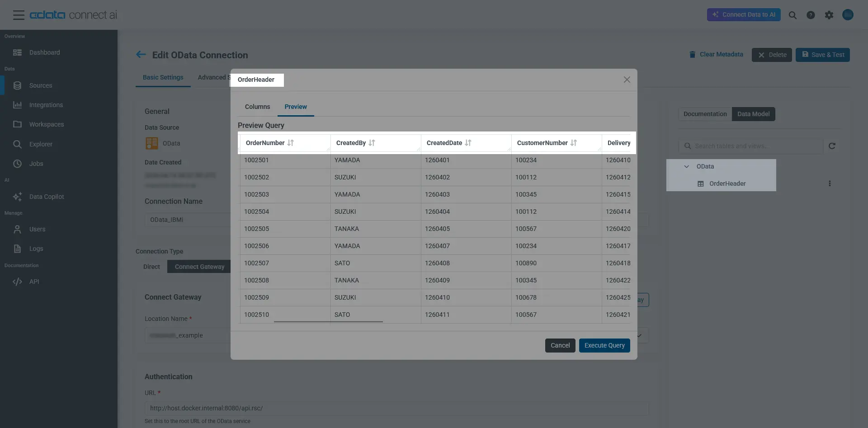Toggle sorting on the CreatedBy column

coord(372,143)
